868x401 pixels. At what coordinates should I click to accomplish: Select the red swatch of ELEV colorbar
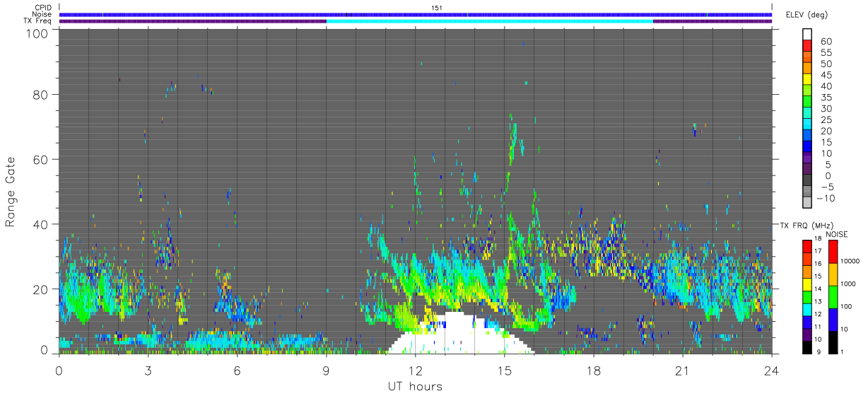(807, 45)
